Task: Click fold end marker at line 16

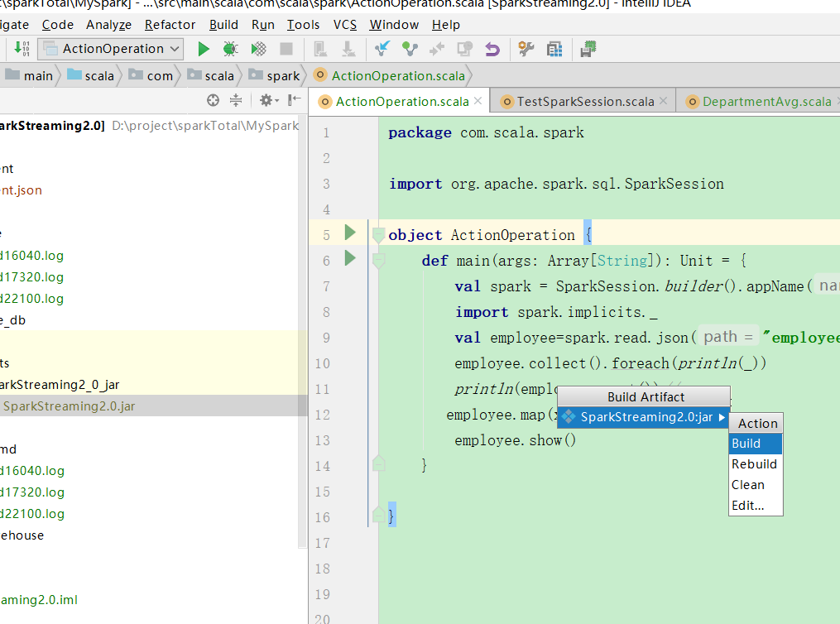Action: tap(378, 514)
